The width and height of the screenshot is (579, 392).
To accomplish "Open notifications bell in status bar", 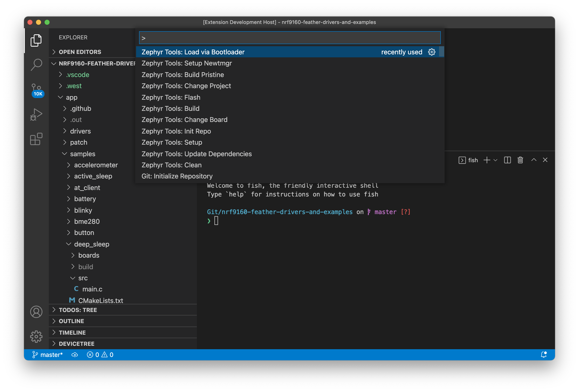I will click(544, 355).
